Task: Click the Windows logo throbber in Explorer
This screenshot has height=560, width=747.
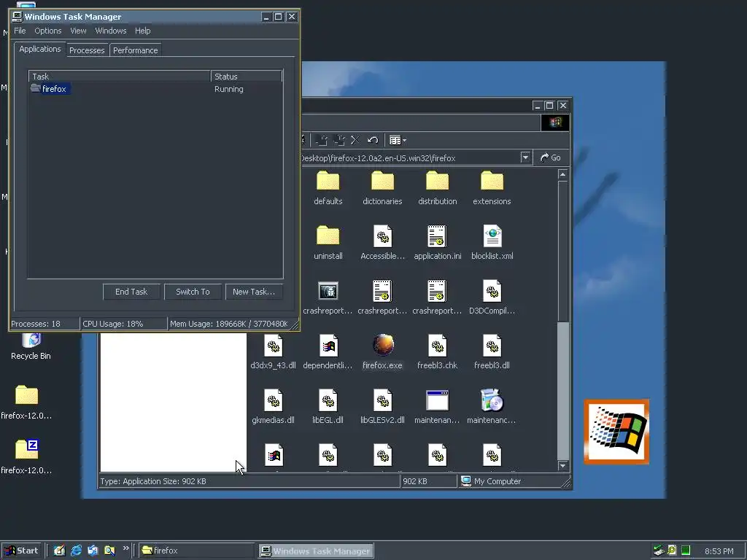Action: (555, 122)
